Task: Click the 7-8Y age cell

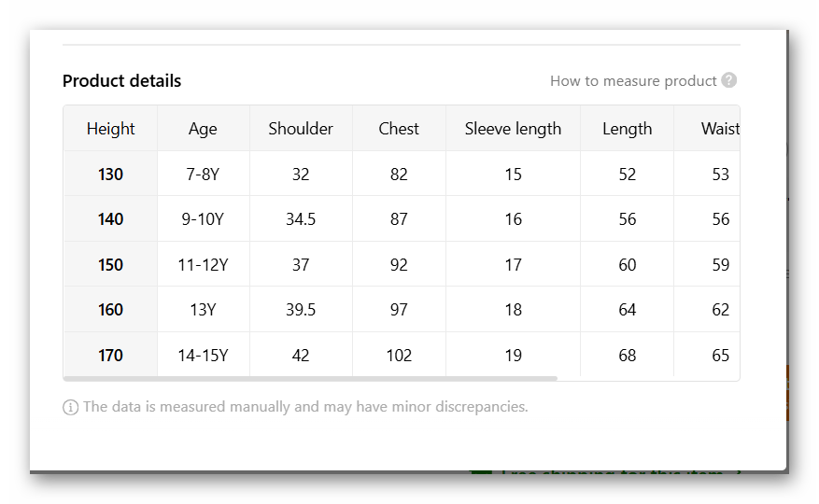Action: tap(203, 175)
